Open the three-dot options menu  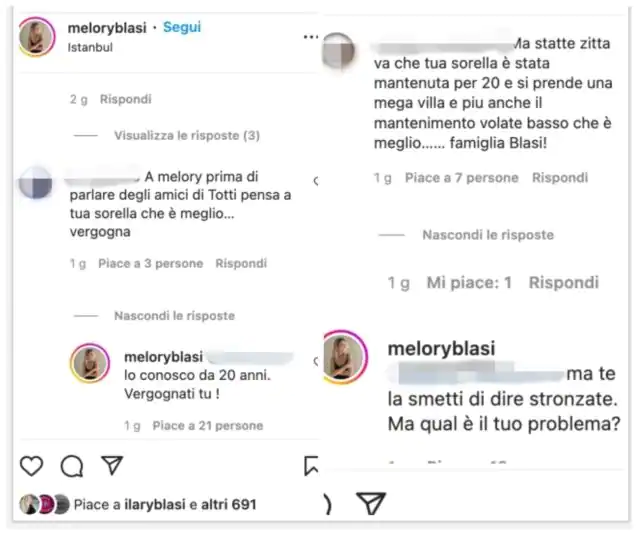[x=311, y=37]
